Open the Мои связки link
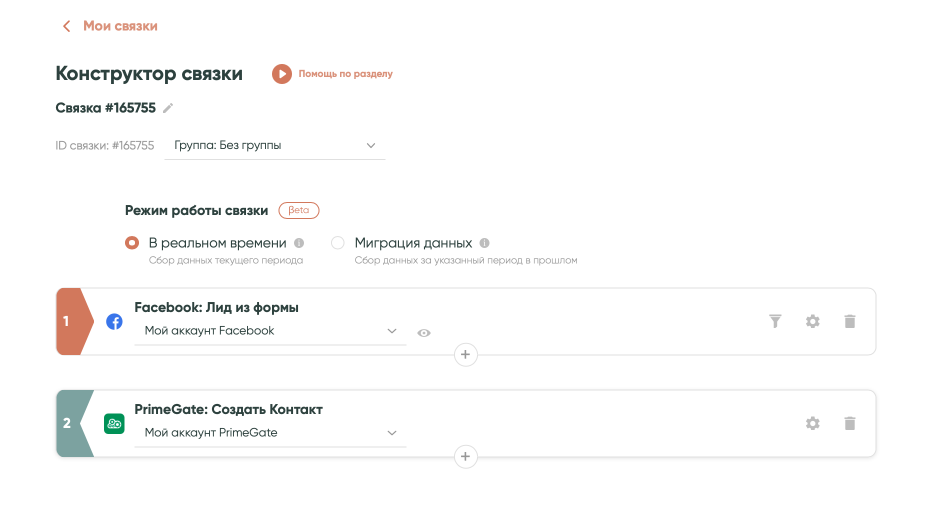931x513 pixels. tap(120, 26)
